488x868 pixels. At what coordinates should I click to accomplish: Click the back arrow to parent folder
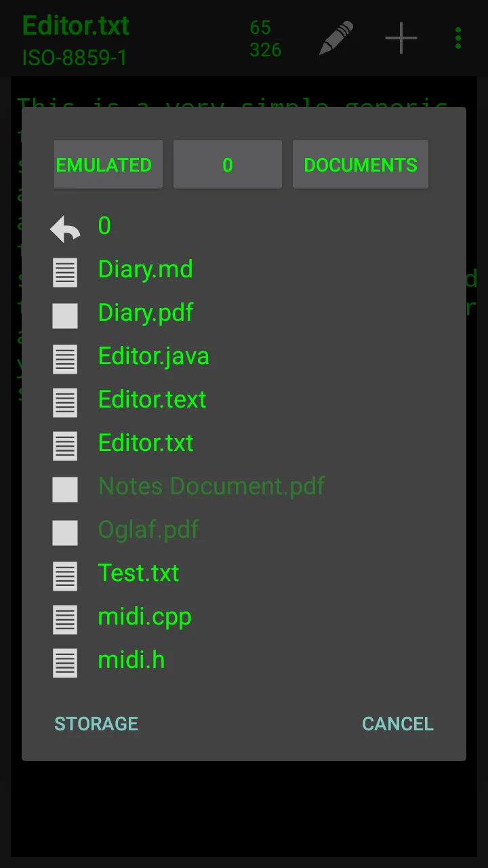[65, 229]
